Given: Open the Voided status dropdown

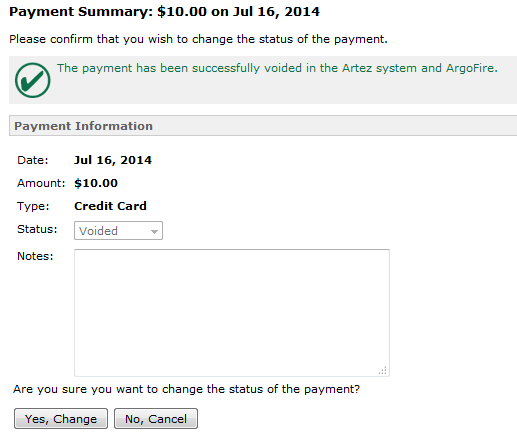Looking at the screenshot, I should click(x=118, y=230).
